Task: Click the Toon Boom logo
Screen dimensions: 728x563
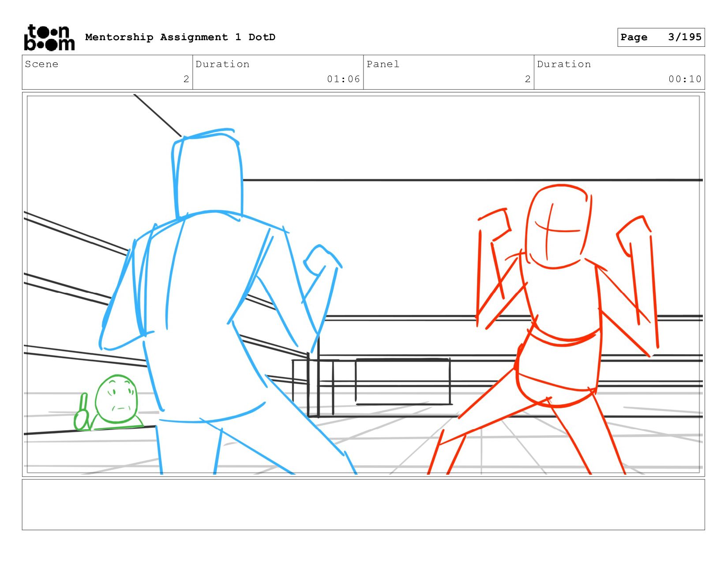Action: [x=49, y=38]
